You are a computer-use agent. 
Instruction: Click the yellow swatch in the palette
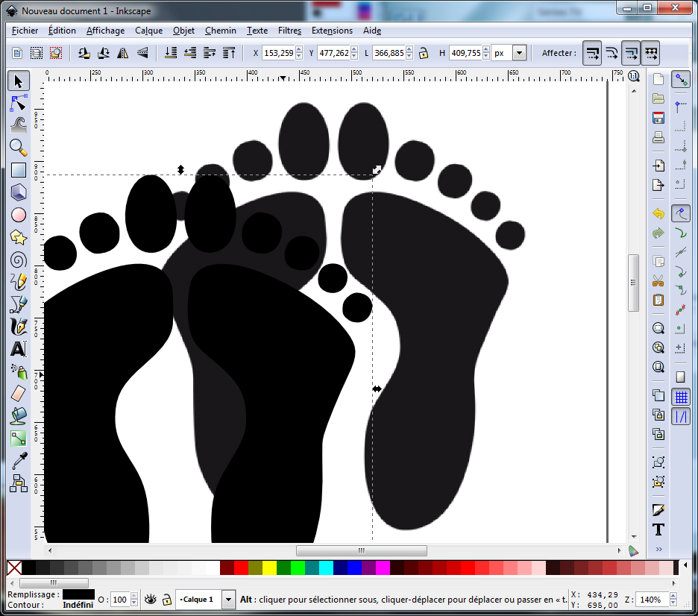[269, 568]
